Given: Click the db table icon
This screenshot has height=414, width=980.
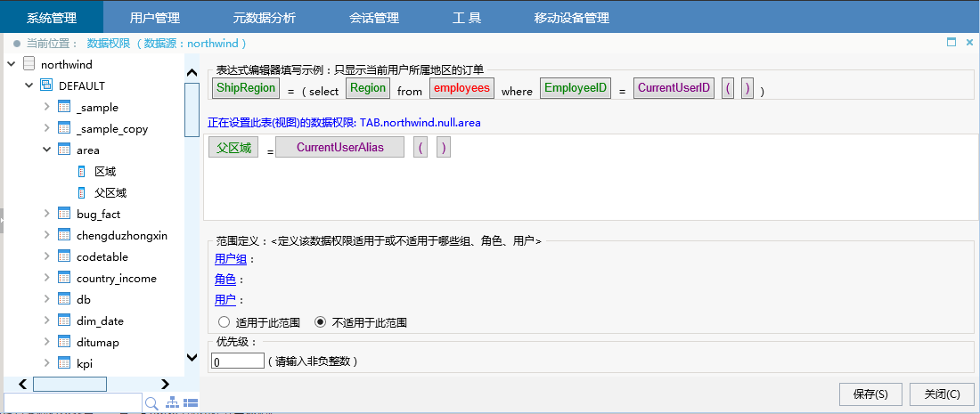Looking at the screenshot, I should 64,300.
